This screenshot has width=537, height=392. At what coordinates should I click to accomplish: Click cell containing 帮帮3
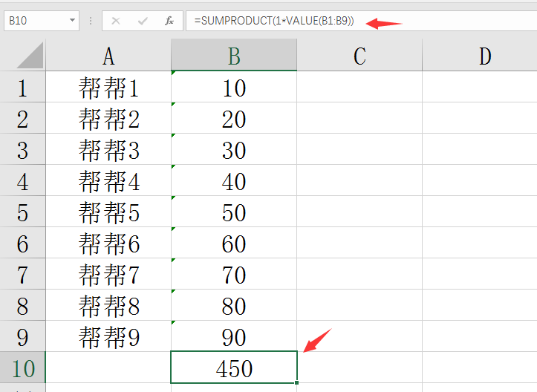tap(108, 149)
